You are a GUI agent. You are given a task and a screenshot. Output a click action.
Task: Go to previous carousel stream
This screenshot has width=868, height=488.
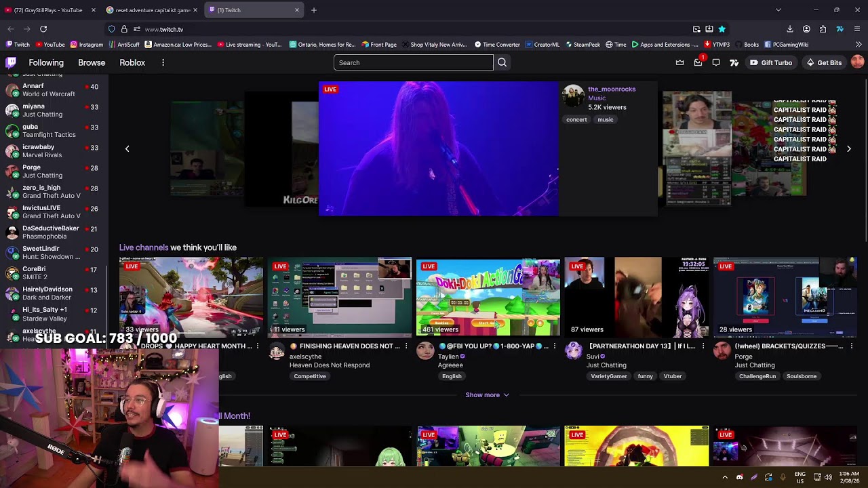127,148
